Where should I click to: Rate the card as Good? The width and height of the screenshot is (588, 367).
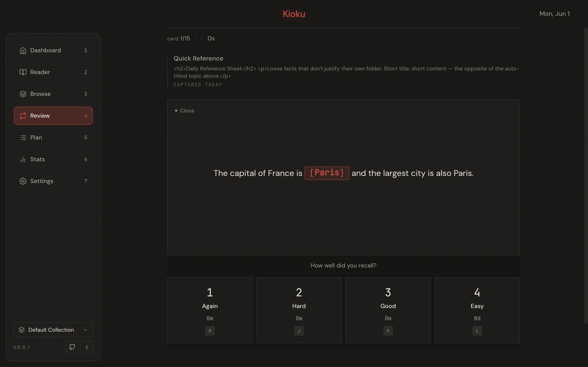click(x=388, y=310)
